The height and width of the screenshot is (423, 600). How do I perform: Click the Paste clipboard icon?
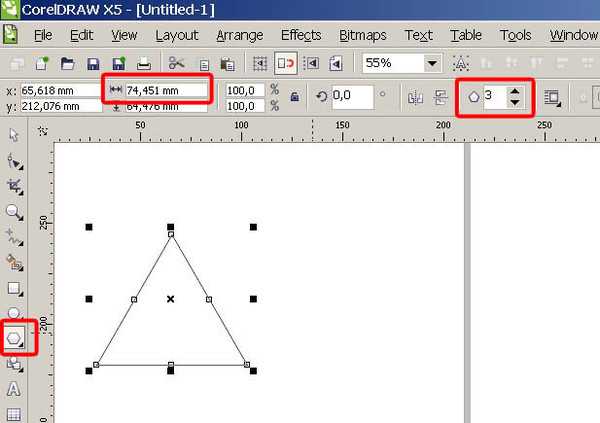click(227, 64)
